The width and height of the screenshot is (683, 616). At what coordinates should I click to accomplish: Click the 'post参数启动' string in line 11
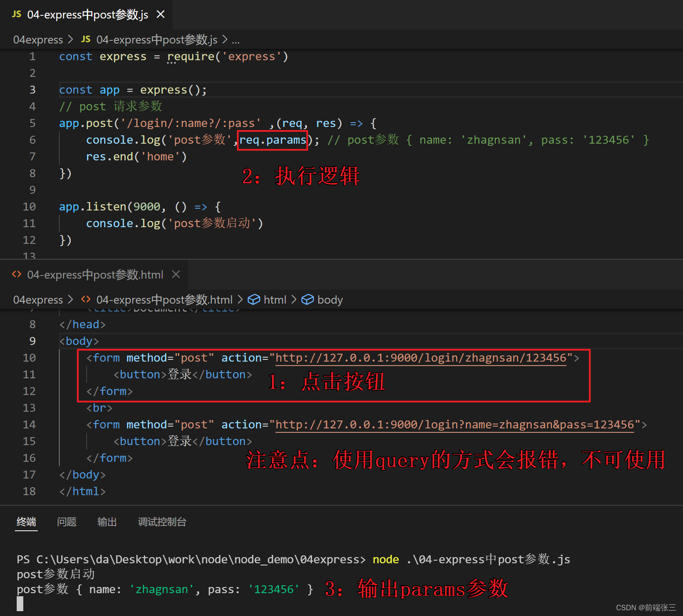[212, 224]
